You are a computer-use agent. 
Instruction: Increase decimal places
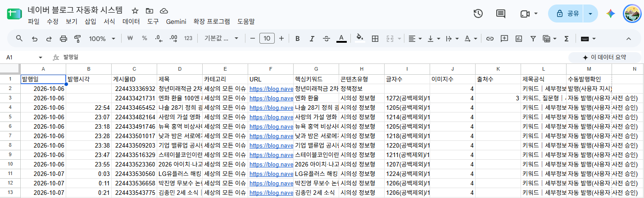point(173,38)
